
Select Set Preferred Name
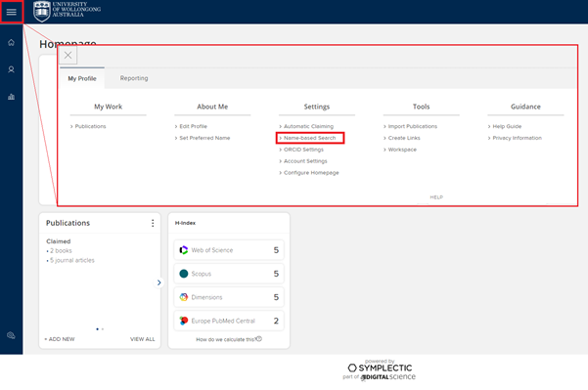click(204, 138)
